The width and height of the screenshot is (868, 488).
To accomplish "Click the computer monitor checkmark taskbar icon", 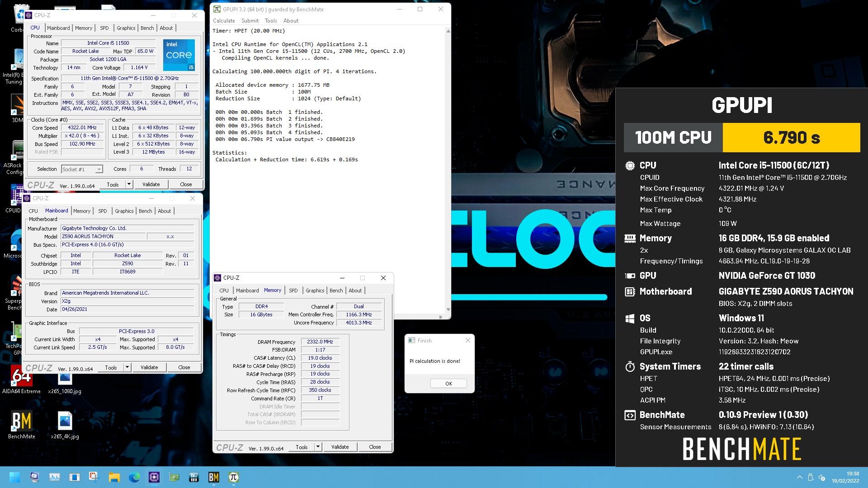I will (x=35, y=477).
